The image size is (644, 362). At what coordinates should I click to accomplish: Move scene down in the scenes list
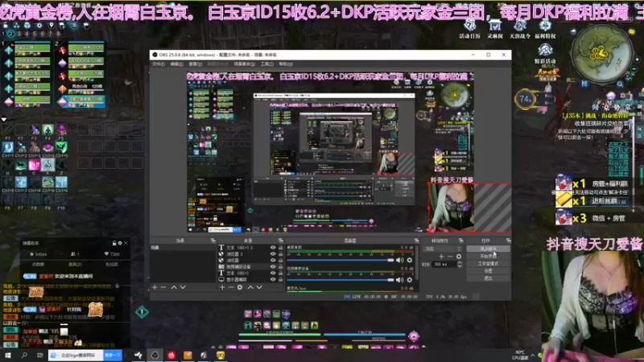(x=183, y=287)
